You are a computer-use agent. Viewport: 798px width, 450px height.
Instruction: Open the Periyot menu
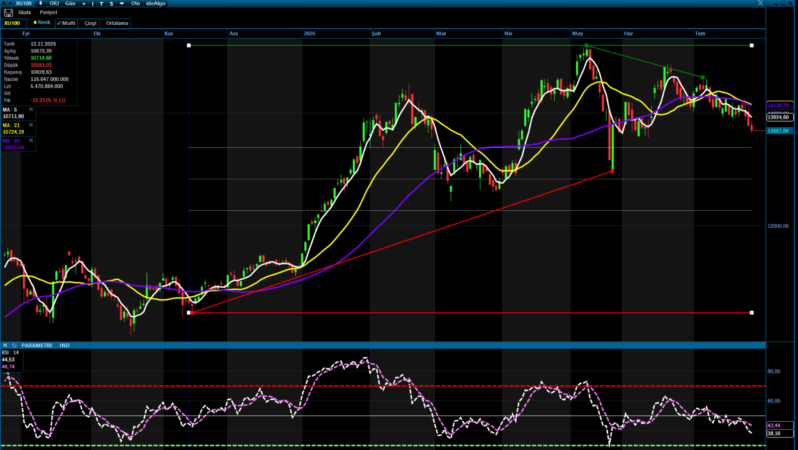tap(48, 12)
